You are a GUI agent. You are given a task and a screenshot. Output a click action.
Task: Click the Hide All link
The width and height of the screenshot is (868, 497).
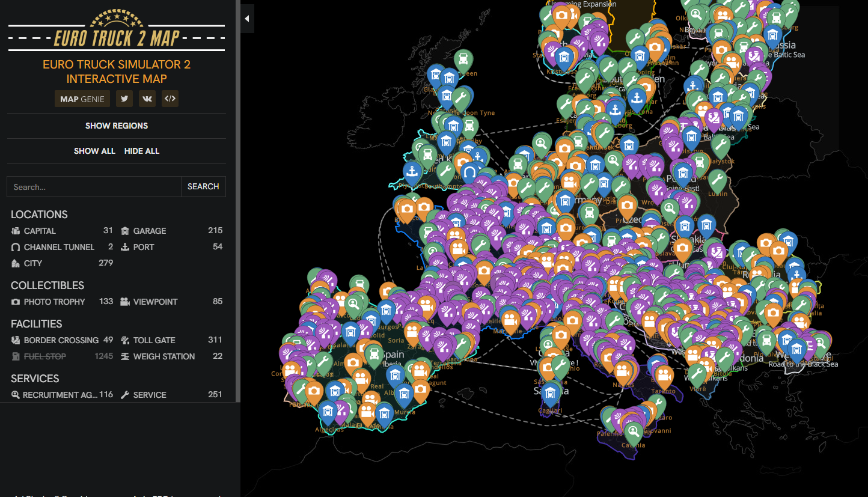[142, 151]
